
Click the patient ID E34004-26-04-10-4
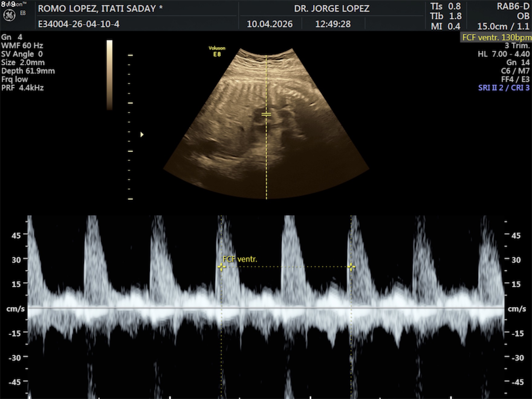[x=79, y=24]
